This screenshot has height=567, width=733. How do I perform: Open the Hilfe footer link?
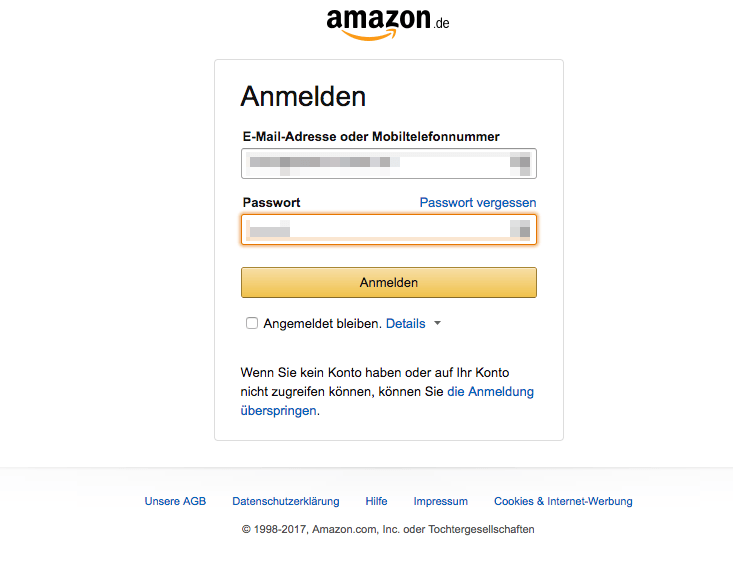point(376,501)
